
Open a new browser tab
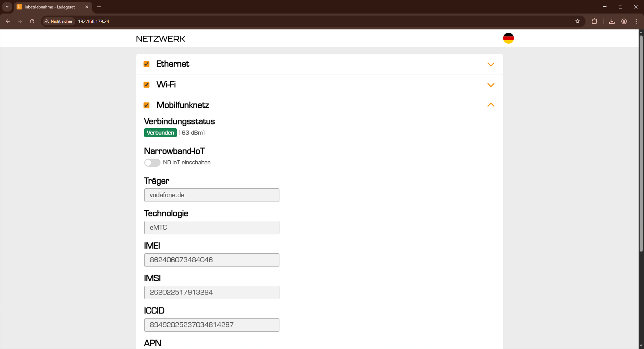99,7
